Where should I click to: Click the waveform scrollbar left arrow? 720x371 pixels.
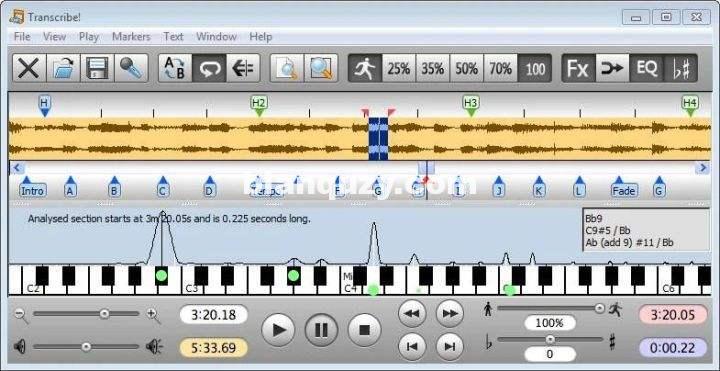pos(17,168)
